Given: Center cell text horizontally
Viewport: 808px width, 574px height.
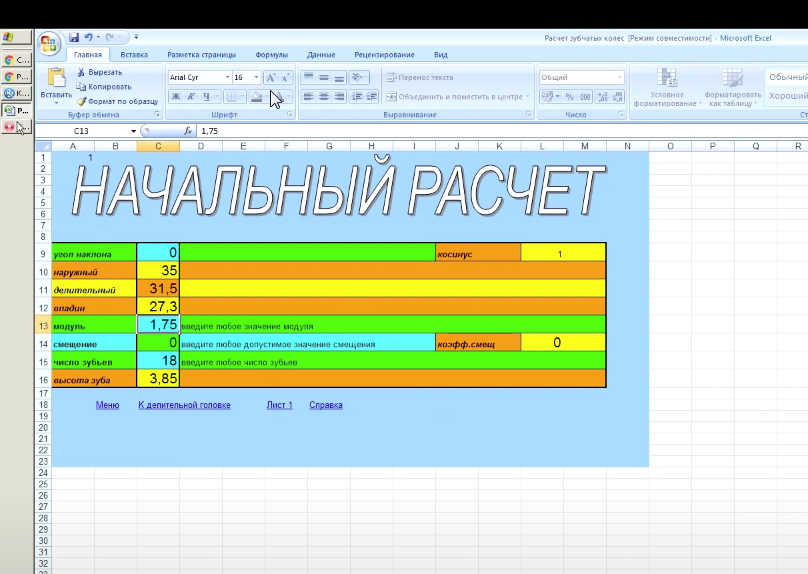Looking at the screenshot, I should (324, 96).
